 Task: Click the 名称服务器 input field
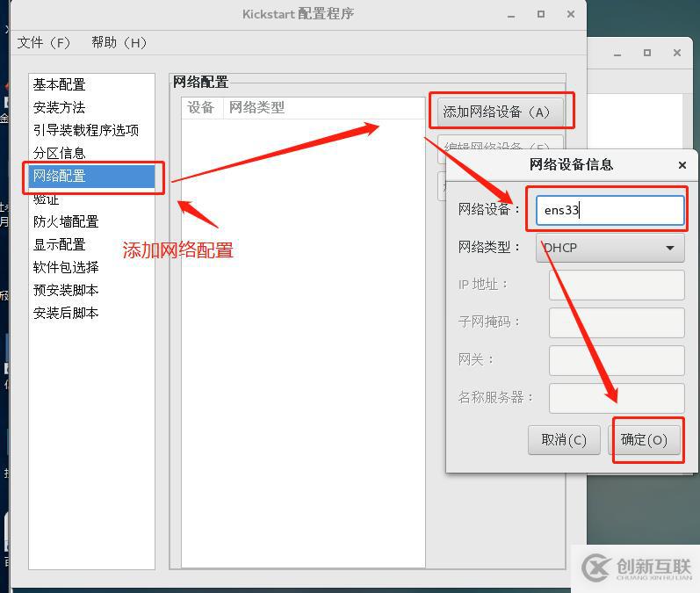pyautogui.click(x=617, y=398)
